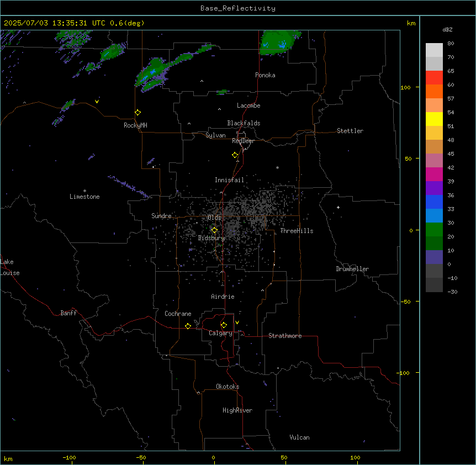Screen dimensions: 476x465
Task: Click the Limestone label
Action: 84,197
